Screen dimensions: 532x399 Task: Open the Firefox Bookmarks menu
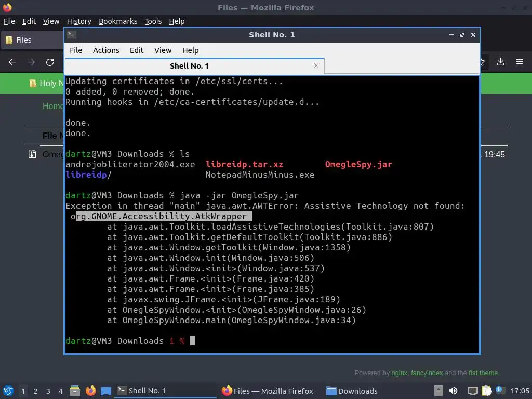tap(118, 21)
